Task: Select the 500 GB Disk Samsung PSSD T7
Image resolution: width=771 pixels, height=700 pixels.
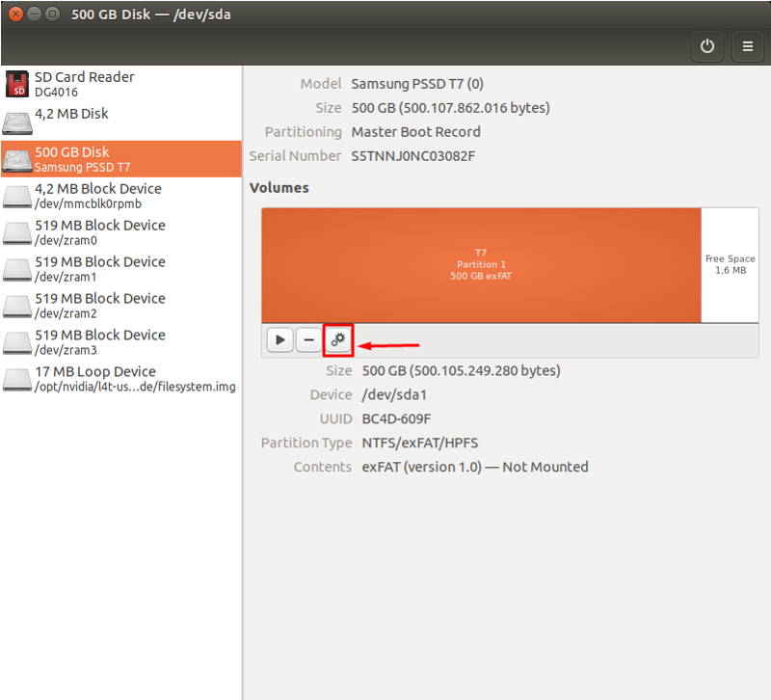Action: coord(121,159)
